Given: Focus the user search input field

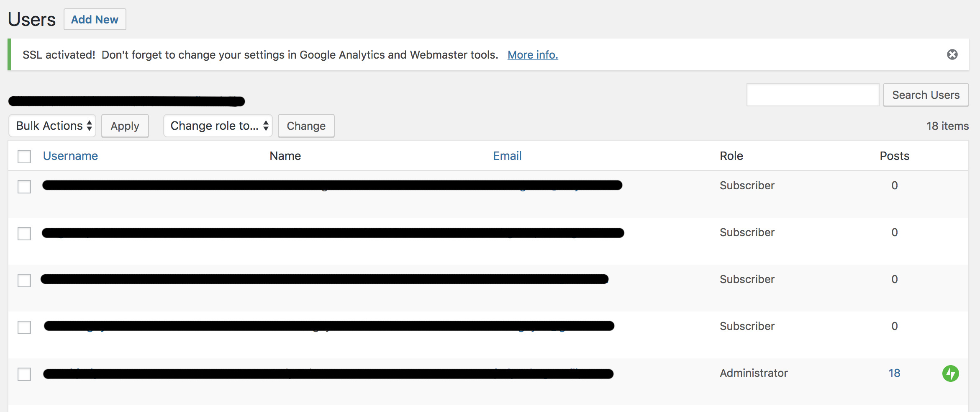Looking at the screenshot, I should pyautogui.click(x=813, y=95).
